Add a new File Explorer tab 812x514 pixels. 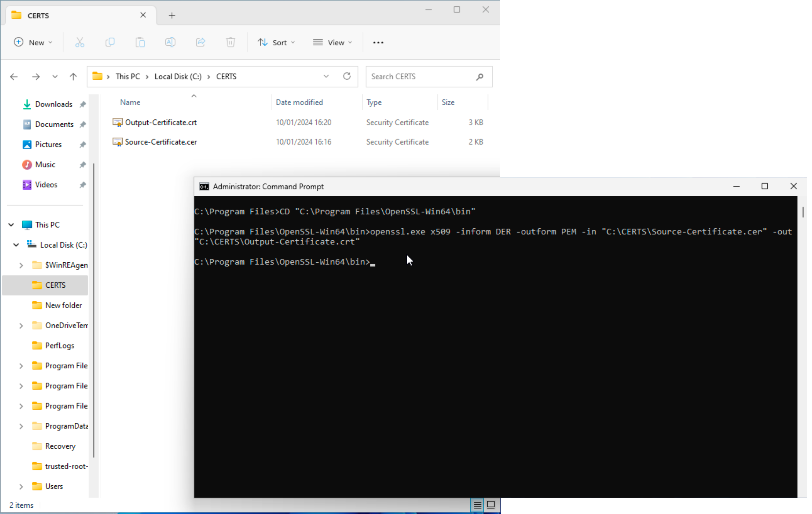click(x=172, y=15)
